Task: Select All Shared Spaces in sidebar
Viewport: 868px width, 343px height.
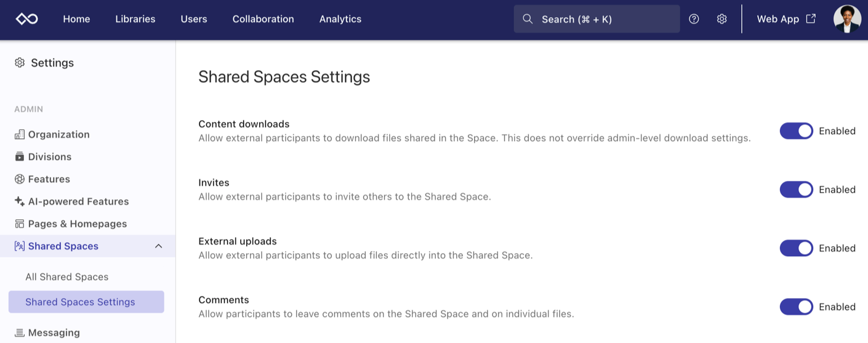Action: point(66,277)
